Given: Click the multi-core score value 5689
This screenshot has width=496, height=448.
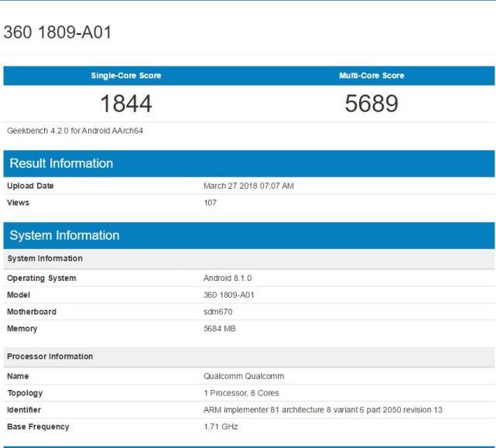Looking at the screenshot, I should 371,103.
